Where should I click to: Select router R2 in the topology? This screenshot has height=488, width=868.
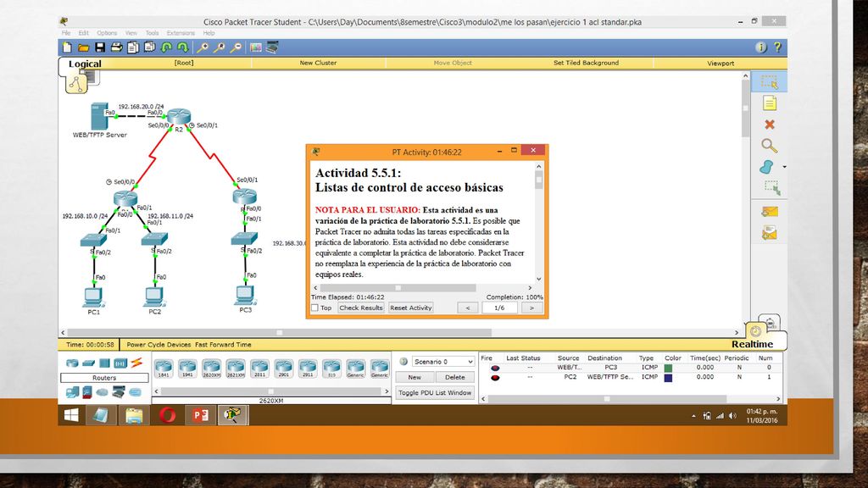pos(179,117)
